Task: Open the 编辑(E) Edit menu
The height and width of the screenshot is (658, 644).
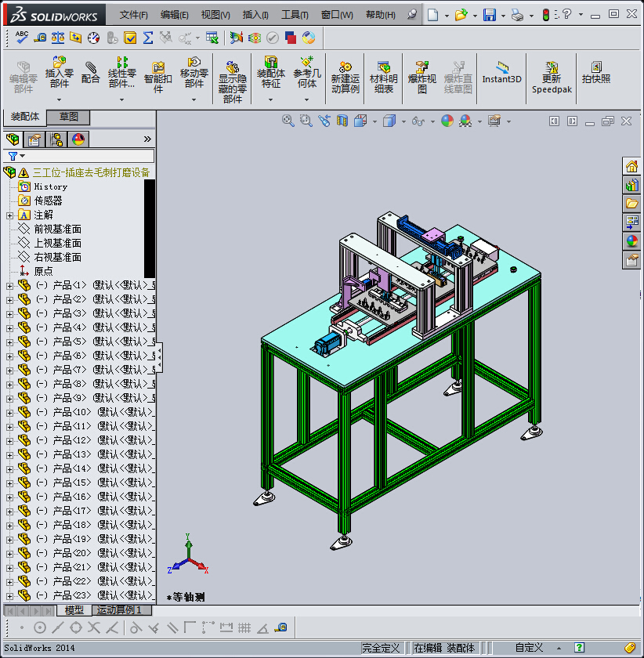Action: click(174, 15)
